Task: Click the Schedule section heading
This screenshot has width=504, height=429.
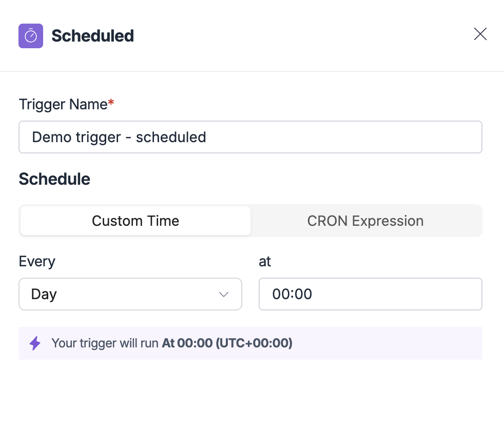Action: [x=54, y=179]
